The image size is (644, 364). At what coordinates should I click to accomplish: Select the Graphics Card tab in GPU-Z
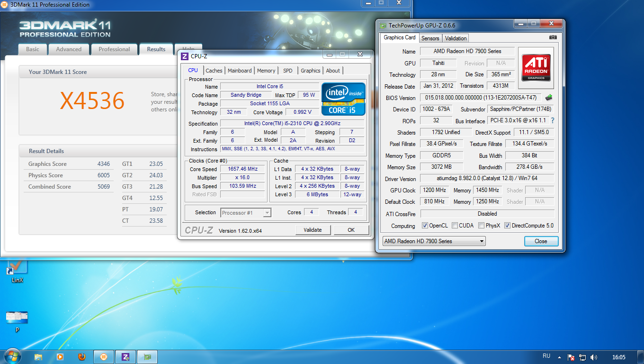click(400, 37)
